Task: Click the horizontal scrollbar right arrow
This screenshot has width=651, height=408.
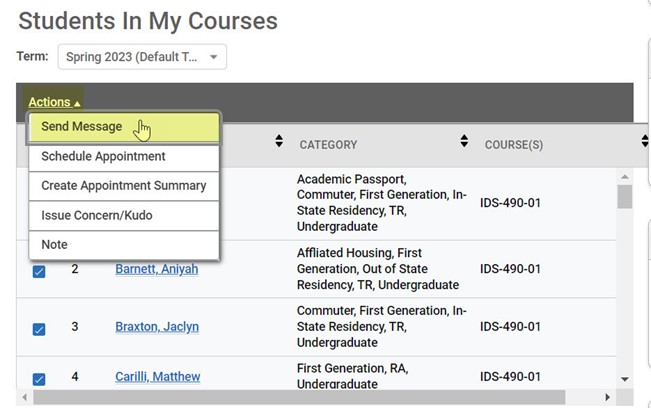Action: coord(606,397)
